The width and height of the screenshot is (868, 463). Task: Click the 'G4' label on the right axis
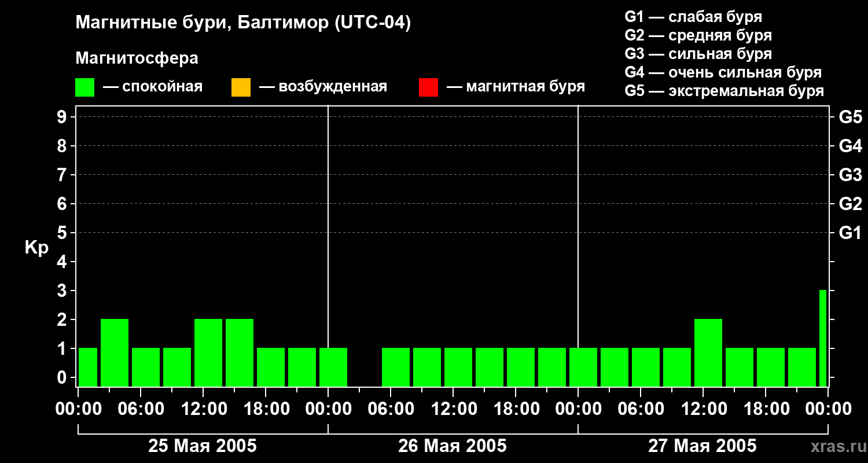(x=850, y=146)
